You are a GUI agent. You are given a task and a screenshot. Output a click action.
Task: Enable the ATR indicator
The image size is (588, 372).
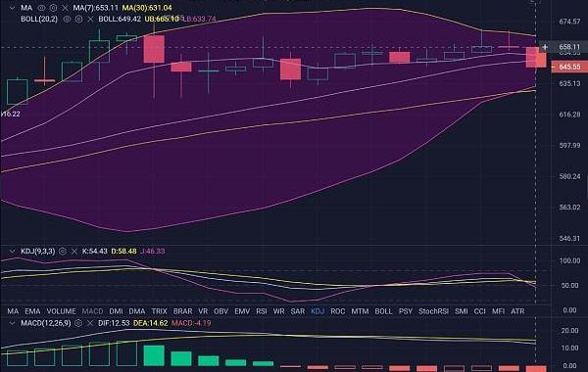click(517, 311)
